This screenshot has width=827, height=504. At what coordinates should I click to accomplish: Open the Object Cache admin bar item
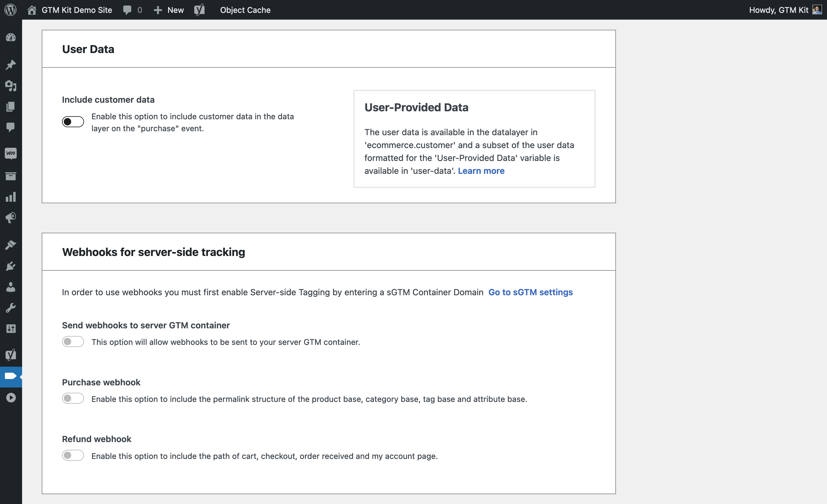coord(245,10)
